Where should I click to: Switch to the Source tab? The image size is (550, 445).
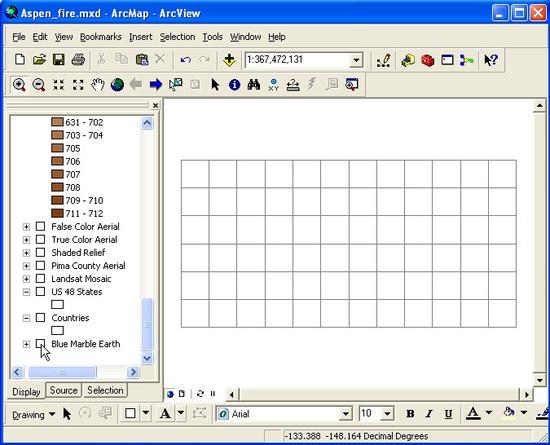click(x=63, y=390)
